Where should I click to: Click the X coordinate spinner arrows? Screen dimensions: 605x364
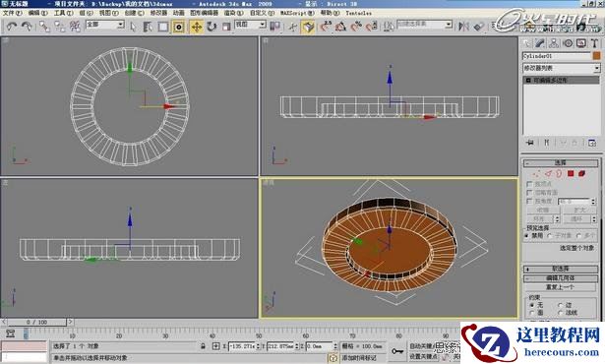(258, 346)
